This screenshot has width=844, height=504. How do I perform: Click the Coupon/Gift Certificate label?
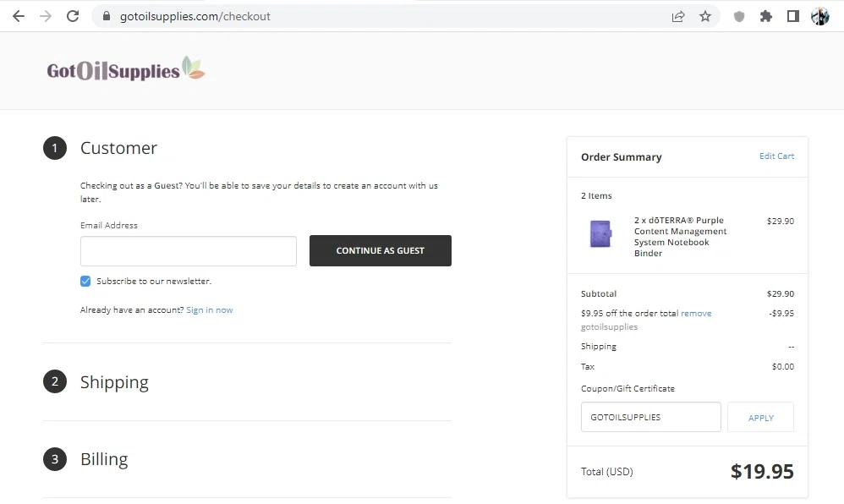click(628, 389)
